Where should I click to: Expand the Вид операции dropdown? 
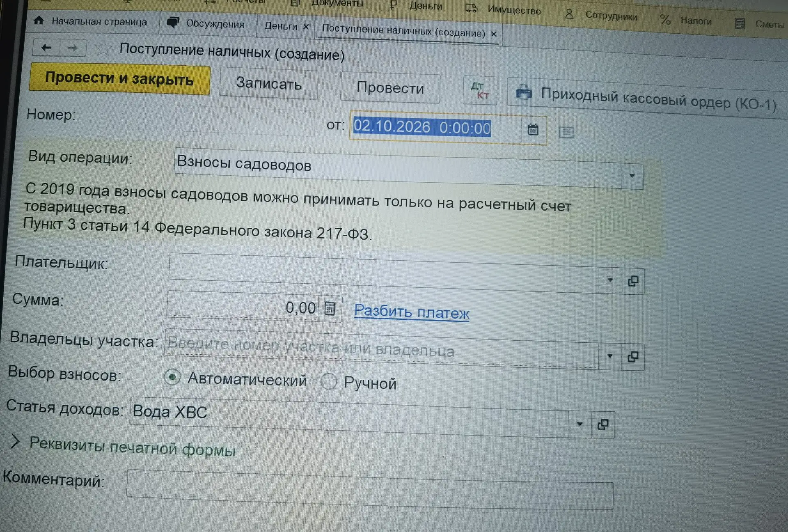[x=632, y=176]
